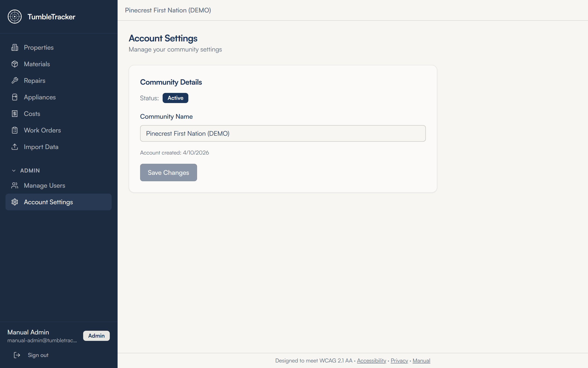Click the Sign out arrow icon
The image size is (588, 368).
pyautogui.click(x=17, y=355)
